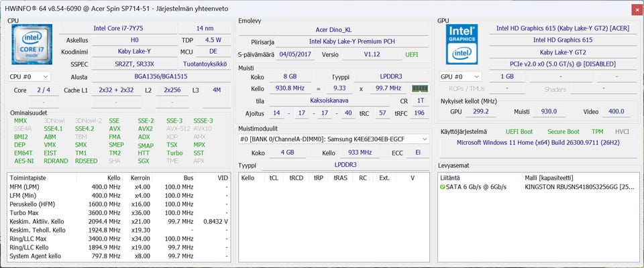This screenshot has width=644, height=268.
Task: Click the UEFI Boot indicator
Action: [x=519, y=132]
